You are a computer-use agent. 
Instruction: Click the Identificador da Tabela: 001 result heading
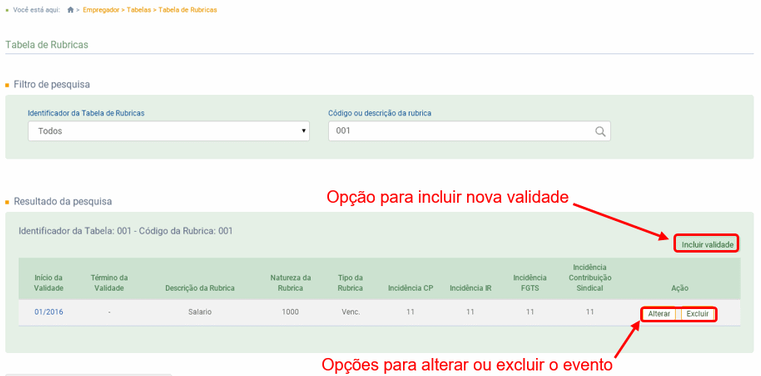pyautogui.click(x=126, y=231)
